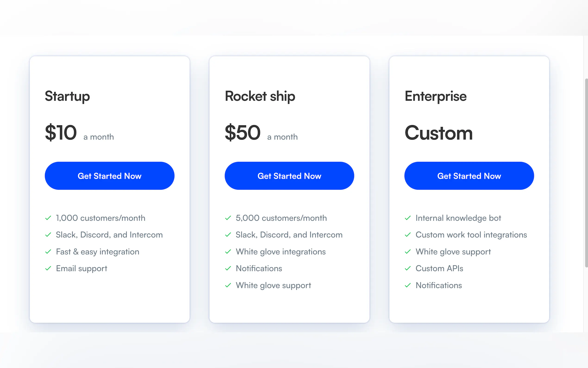This screenshot has width=588, height=368.
Task: Click the Rocket ship plan heading
Action: pos(260,96)
